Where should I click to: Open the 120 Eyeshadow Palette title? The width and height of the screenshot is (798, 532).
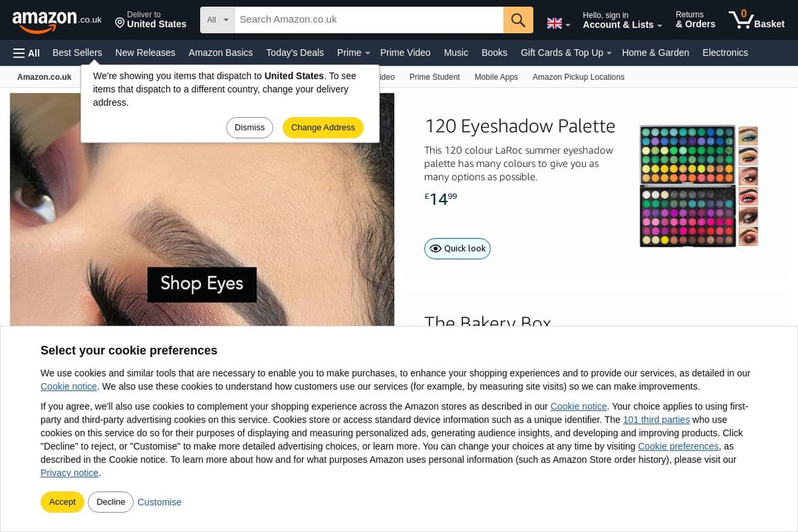coord(520,126)
